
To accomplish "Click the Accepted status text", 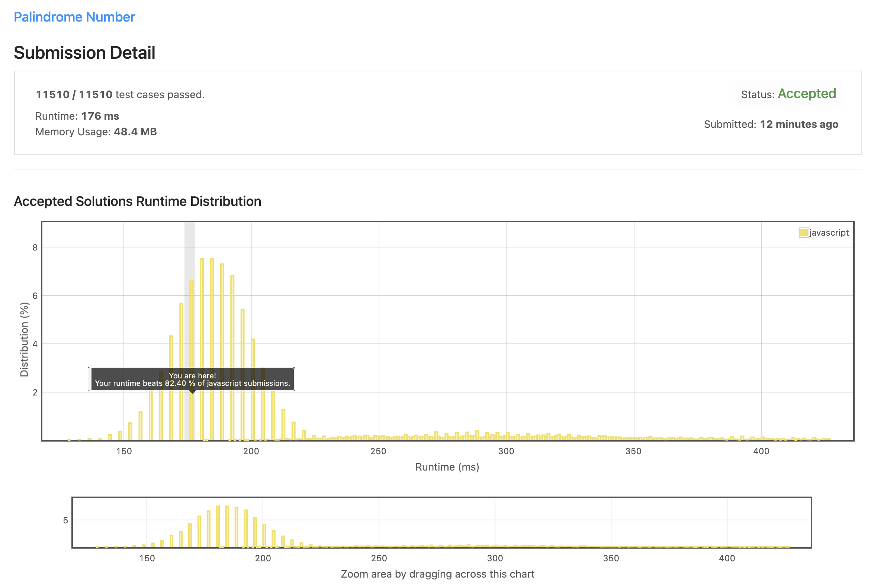I will pos(806,94).
